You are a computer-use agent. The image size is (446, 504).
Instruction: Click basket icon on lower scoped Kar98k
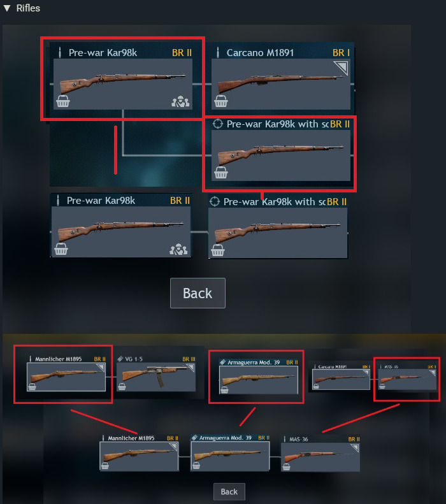tap(218, 250)
